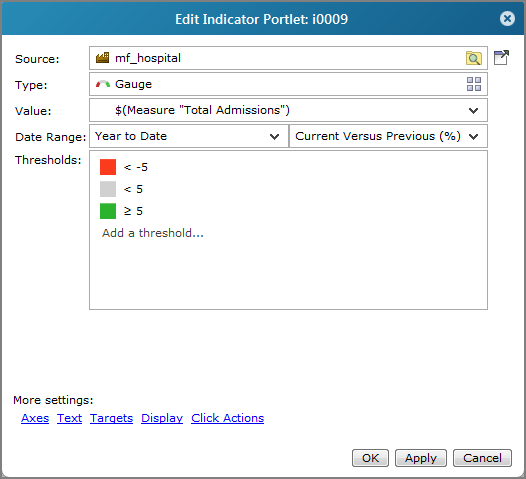This screenshot has height=479, width=526.
Task: Open the source browse folder icon
Action: pos(474,58)
